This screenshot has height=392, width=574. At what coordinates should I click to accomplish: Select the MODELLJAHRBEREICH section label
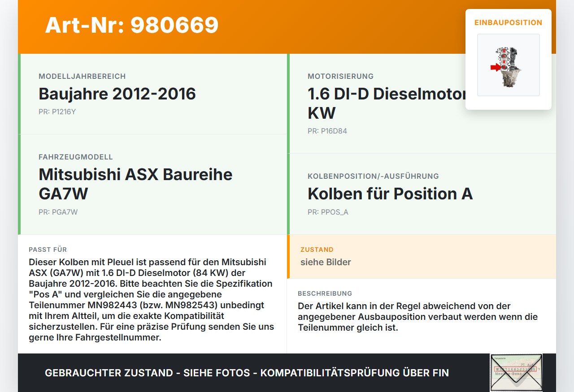82,76
